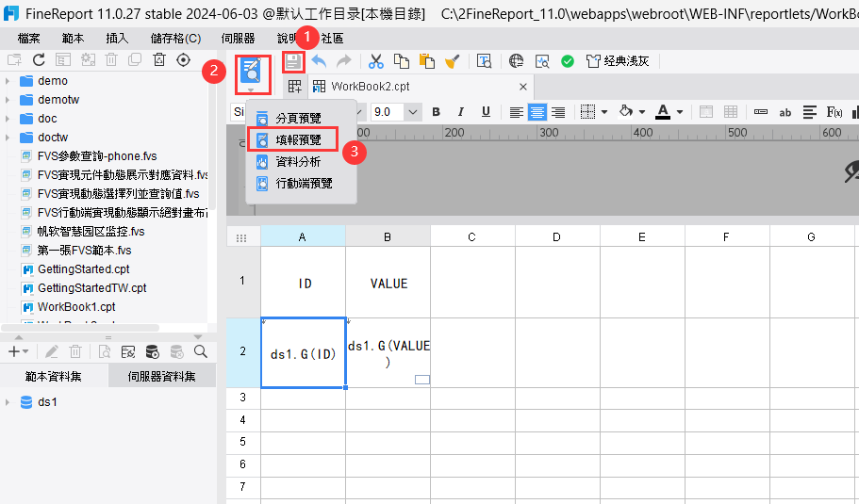Apply fill color paint bucket
Image resolution: width=859 pixels, height=504 pixels.
[626, 112]
